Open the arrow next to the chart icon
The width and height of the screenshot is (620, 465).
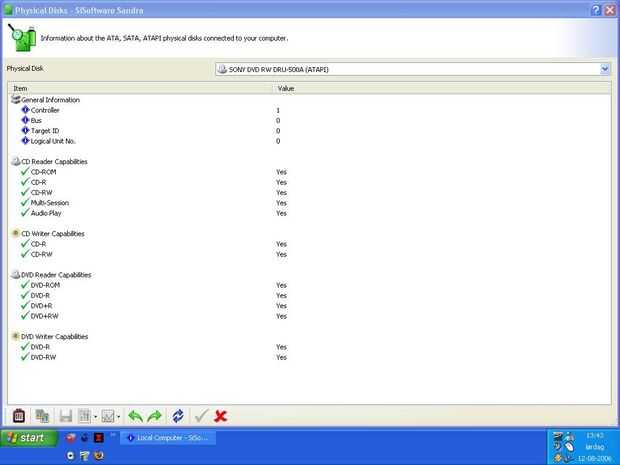118,416
